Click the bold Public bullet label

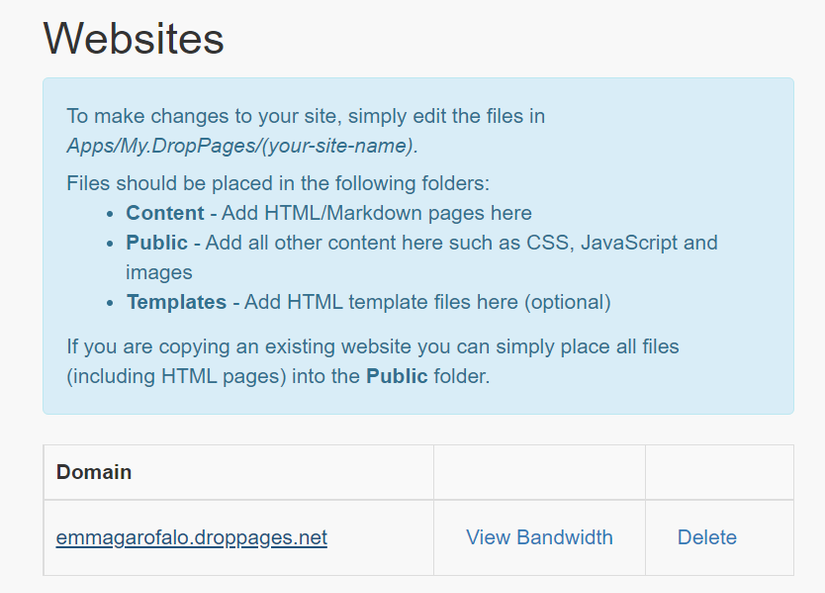156,243
